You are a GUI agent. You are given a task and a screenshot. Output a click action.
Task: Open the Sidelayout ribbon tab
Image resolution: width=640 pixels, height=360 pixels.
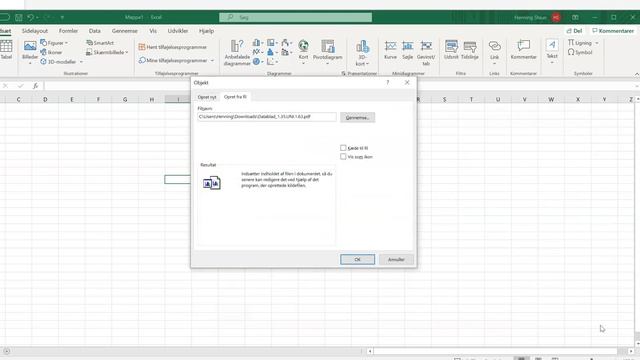pyautogui.click(x=35, y=31)
